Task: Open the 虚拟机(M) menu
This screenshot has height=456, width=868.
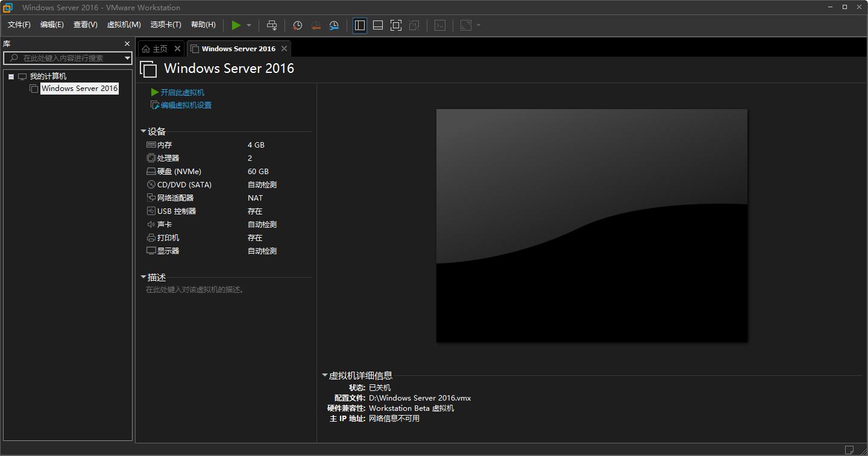Action: click(124, 25)
